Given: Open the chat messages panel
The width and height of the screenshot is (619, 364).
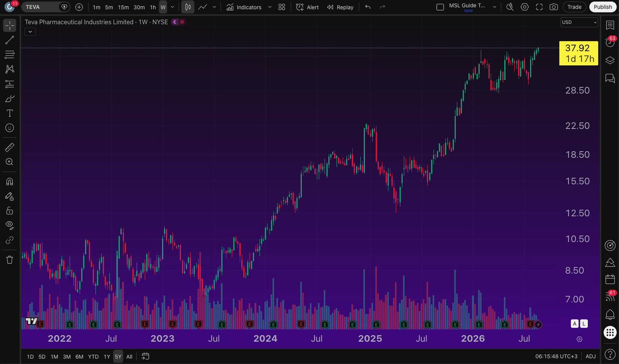Looking at the screenshot, I should [610, 78].
